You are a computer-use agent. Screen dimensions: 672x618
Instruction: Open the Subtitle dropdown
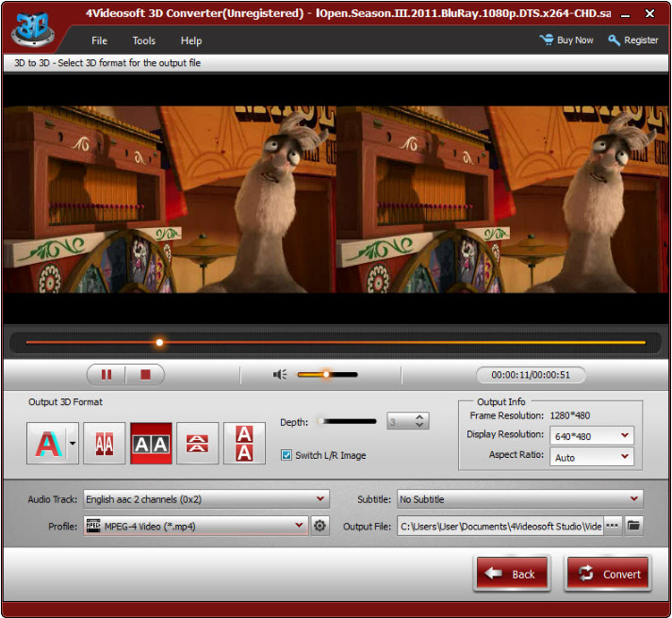click(x=520, y=499)
